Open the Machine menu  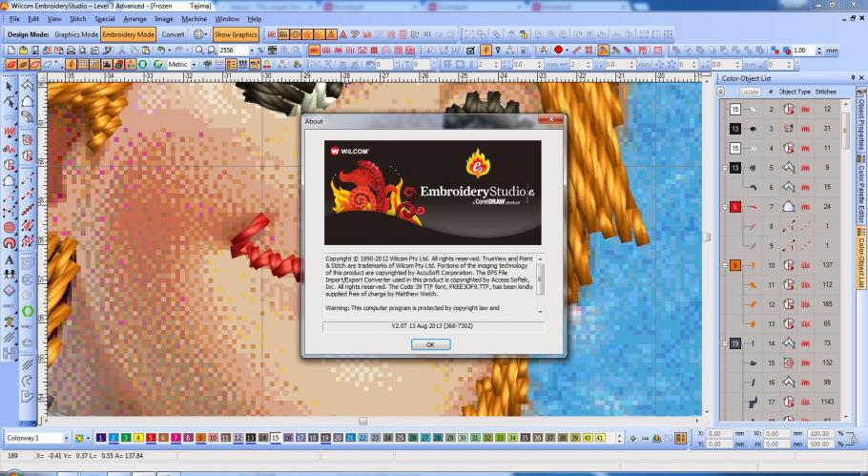[x=194, y=19]
